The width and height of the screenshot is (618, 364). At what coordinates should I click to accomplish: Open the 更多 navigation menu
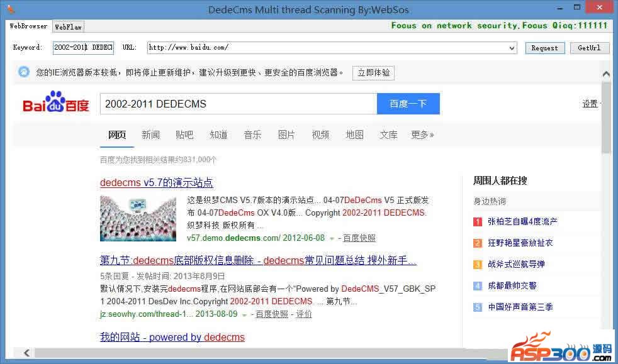422,135
